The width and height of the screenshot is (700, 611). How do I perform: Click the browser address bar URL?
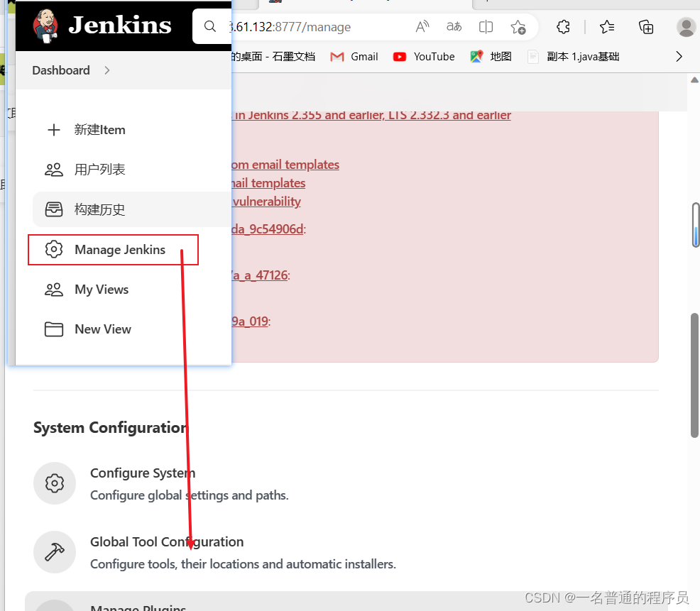coord(290,27)
